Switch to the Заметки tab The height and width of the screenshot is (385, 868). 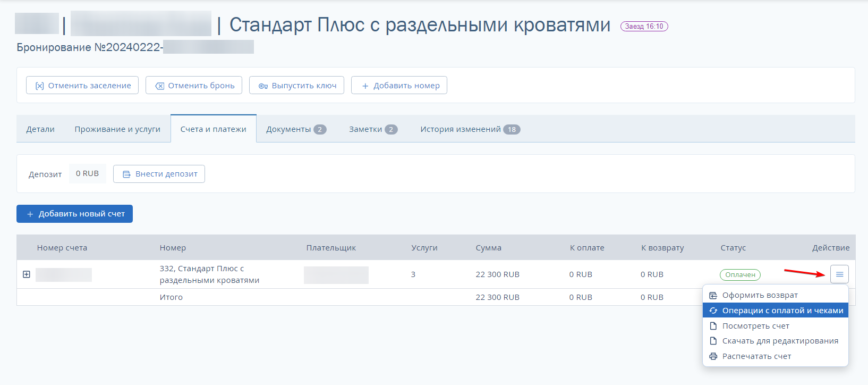(x=373, y=129)
